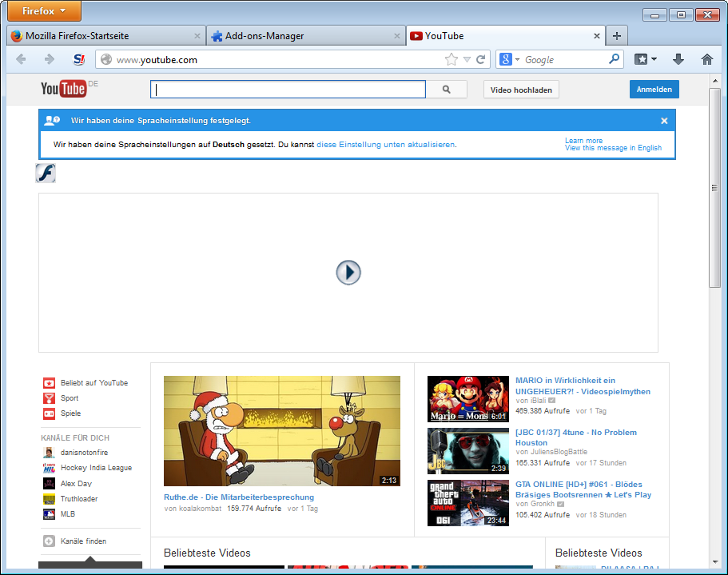Click the vertical scrollbar thumb
Screen dimensions: 728x575
(x=714, y=188)
